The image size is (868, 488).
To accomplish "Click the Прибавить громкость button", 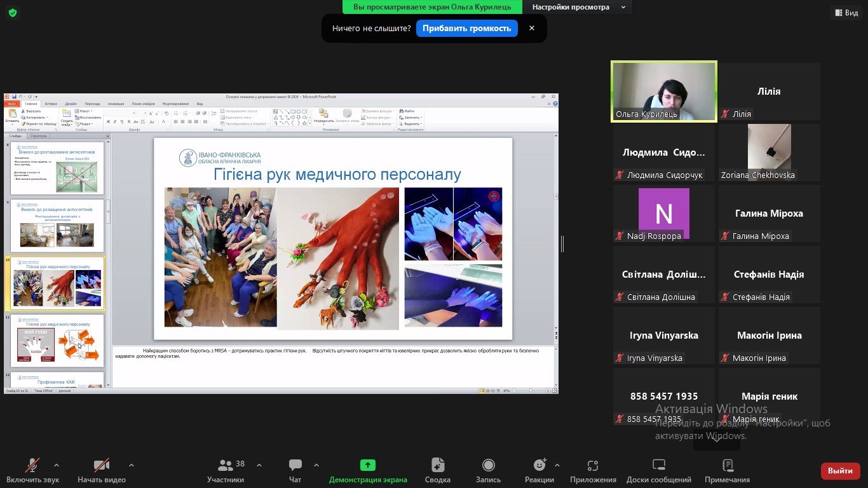I will coord(466,28).
